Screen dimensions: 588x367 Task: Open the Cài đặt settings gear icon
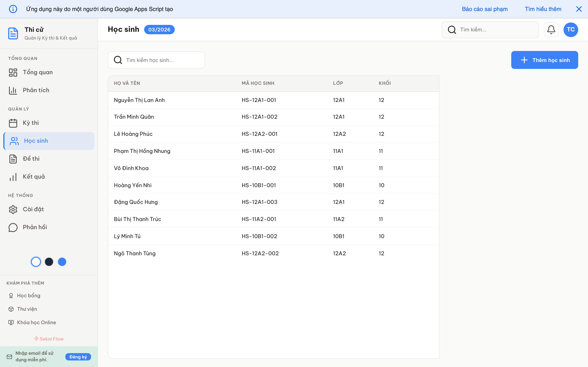point(13,209)
